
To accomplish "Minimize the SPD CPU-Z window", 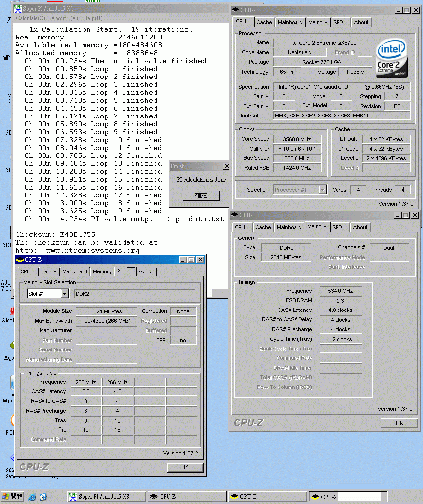I will point(183,259).
